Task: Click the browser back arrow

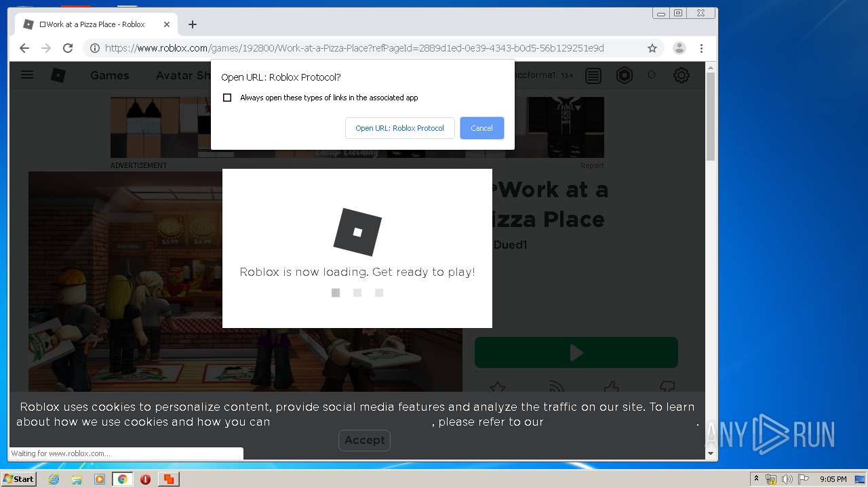Action: 24,48
